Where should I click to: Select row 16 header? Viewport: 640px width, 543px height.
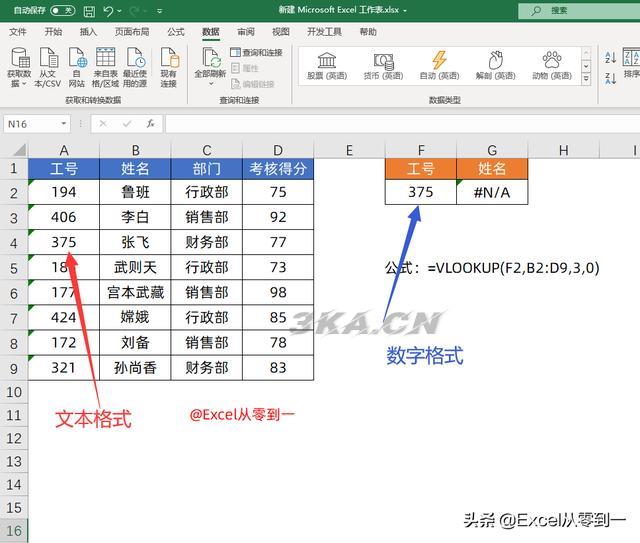tap(13, 530)
